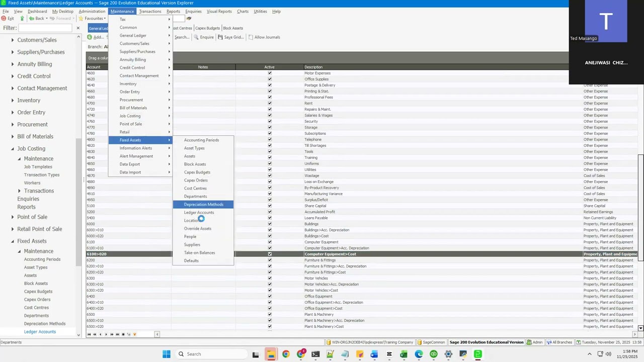The width and height of the screenshot is (644, 362).
Task: Open Capex Orders in the sidebar tree
Action: pos(37,300)
